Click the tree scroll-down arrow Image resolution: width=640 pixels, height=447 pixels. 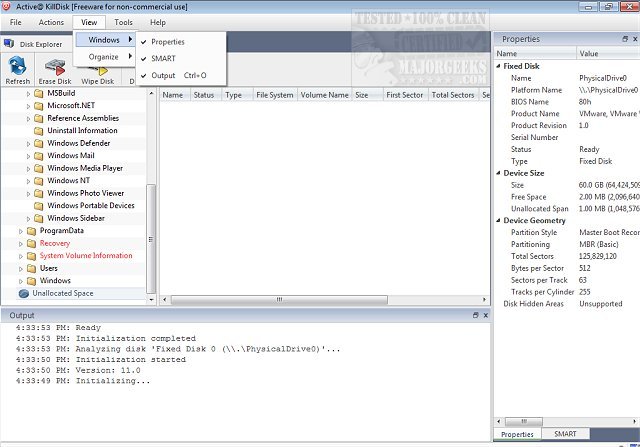point(151,300)
